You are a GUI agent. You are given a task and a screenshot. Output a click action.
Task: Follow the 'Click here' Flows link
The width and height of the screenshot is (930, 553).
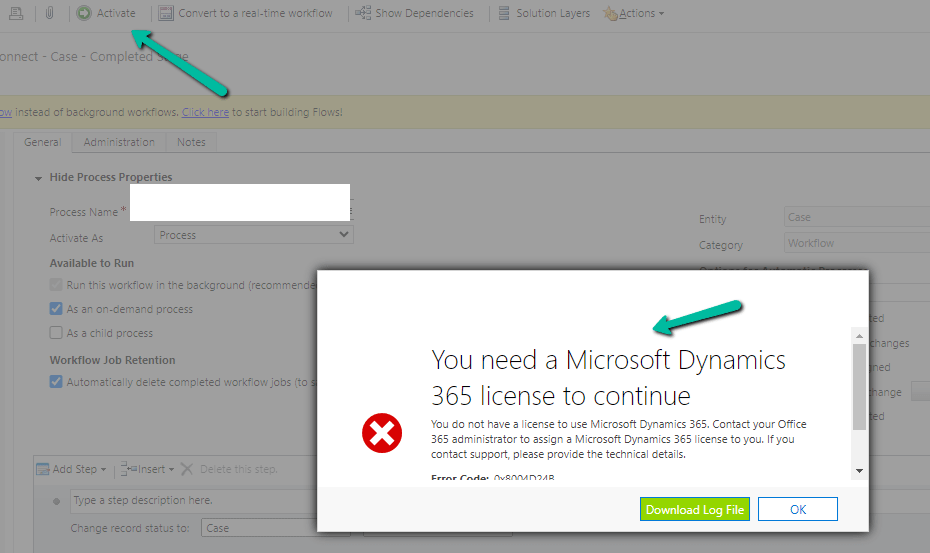pos(205,112)
